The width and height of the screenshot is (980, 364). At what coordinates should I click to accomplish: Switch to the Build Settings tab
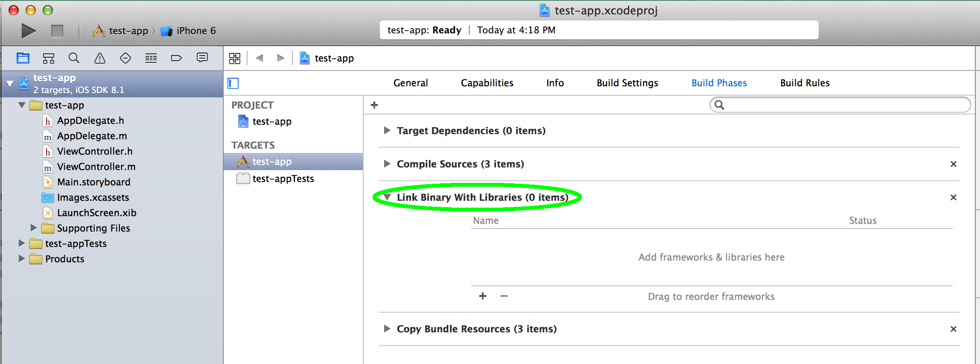(x=627, y=83)
